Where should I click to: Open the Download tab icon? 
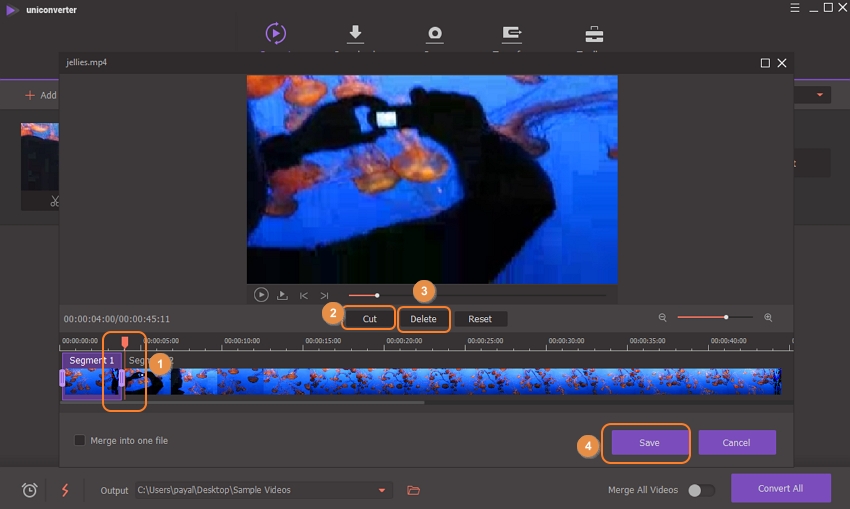click(x=354, y=34)
